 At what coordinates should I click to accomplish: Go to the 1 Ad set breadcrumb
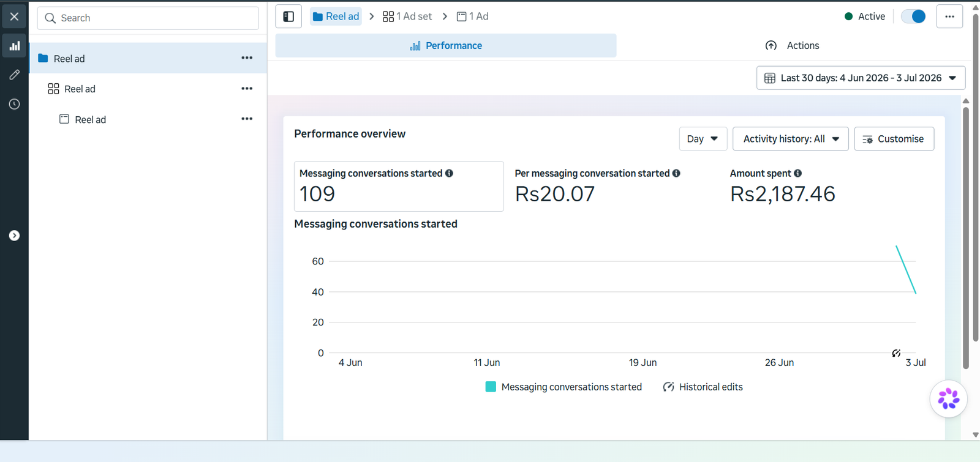pyautogui.click(x=407, y=17)
